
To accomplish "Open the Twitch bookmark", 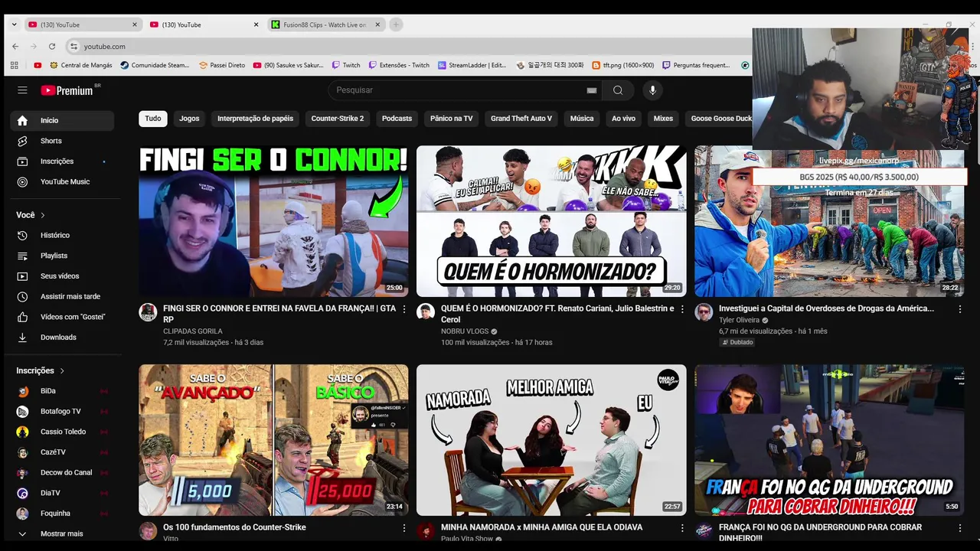I will pyautogui.click(x=346, y=65).
